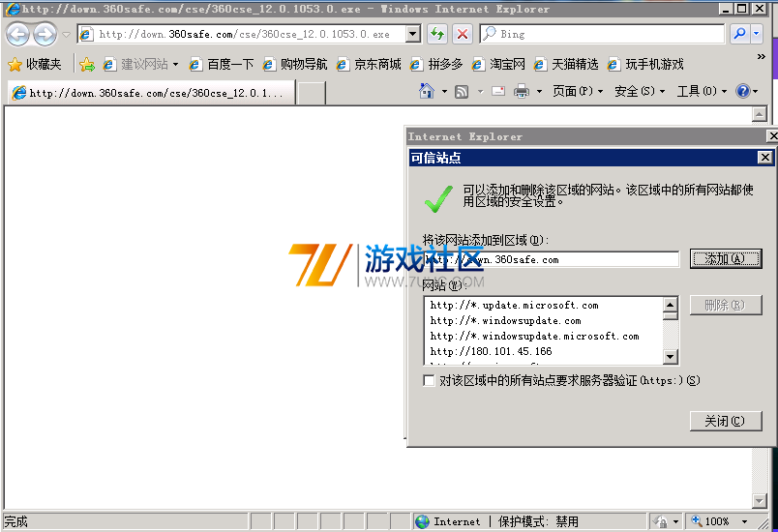
Task: Select the down.360safe.com browser tab
Action: point(151,93)
